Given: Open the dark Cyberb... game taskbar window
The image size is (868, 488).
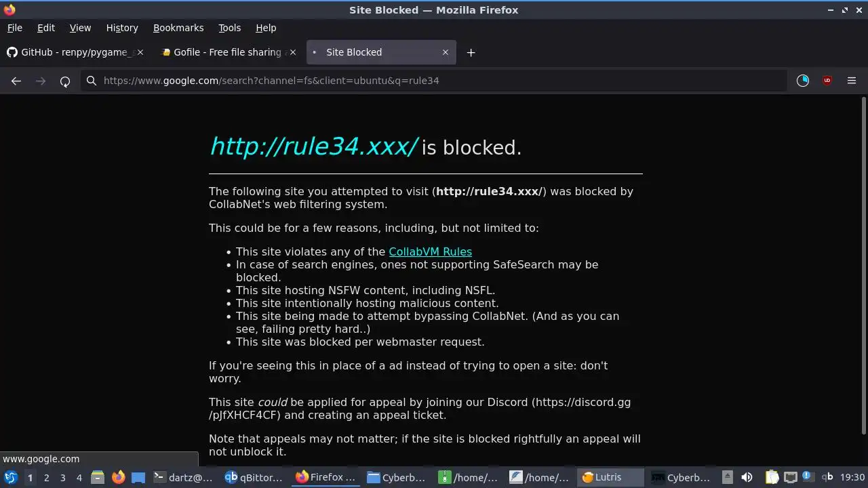Looking at the screenshot, I should [x=682, y=477].
